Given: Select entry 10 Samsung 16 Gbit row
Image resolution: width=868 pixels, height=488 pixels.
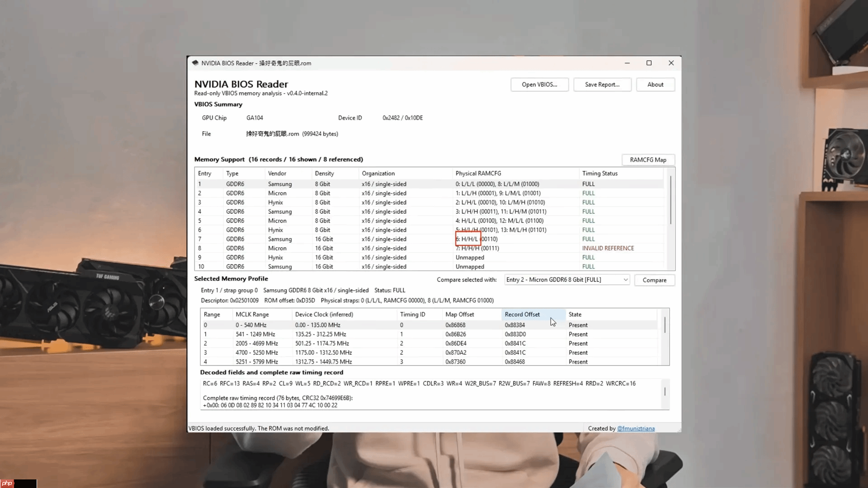Looking at the screenshot, I should (x=429, y=267).
